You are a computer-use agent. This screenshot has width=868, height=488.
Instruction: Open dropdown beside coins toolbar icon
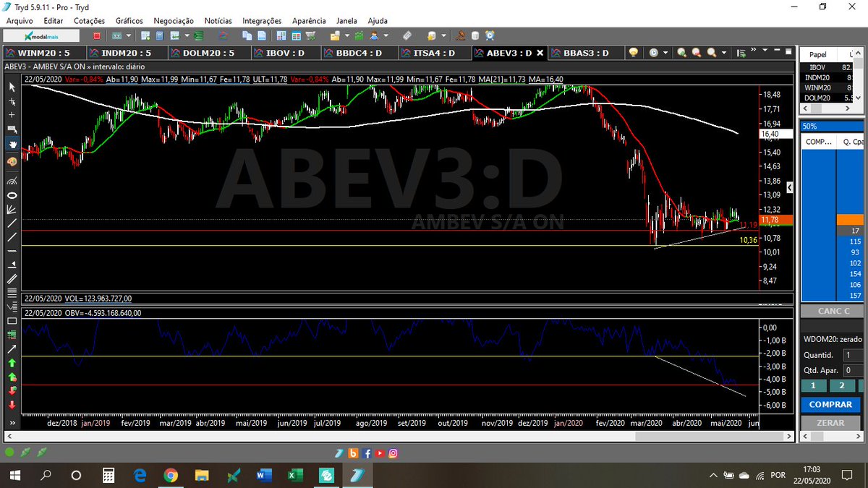tap(443, 35)
